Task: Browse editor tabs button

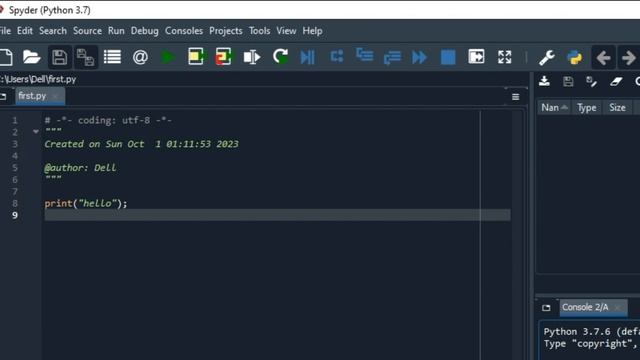Action: (x=3, y=96)
